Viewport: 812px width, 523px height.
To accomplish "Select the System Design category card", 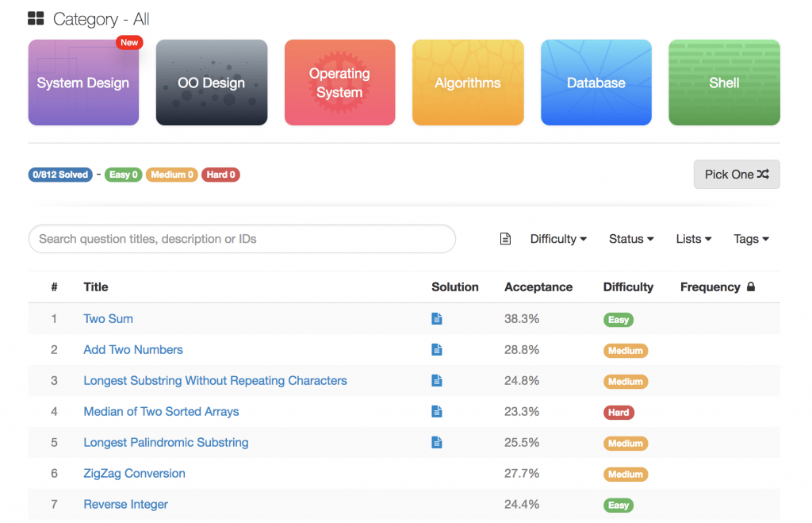I will click(x=83, y=83).
